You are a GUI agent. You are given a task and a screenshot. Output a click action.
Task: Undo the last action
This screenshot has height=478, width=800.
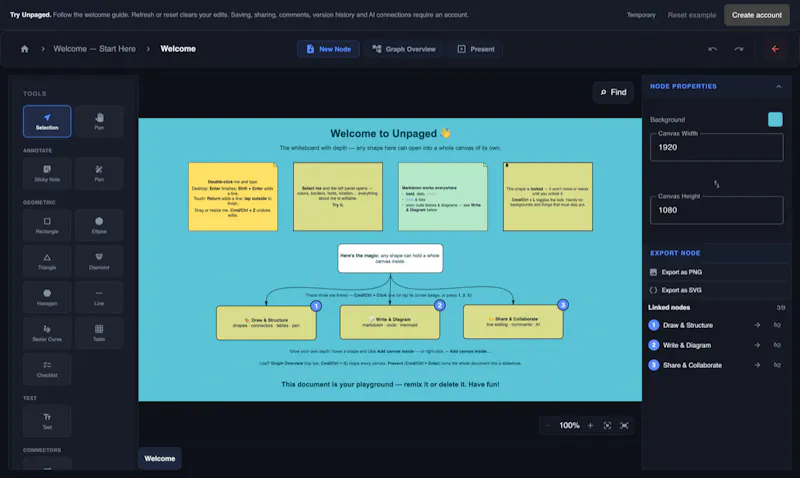(x=712, y=49)
